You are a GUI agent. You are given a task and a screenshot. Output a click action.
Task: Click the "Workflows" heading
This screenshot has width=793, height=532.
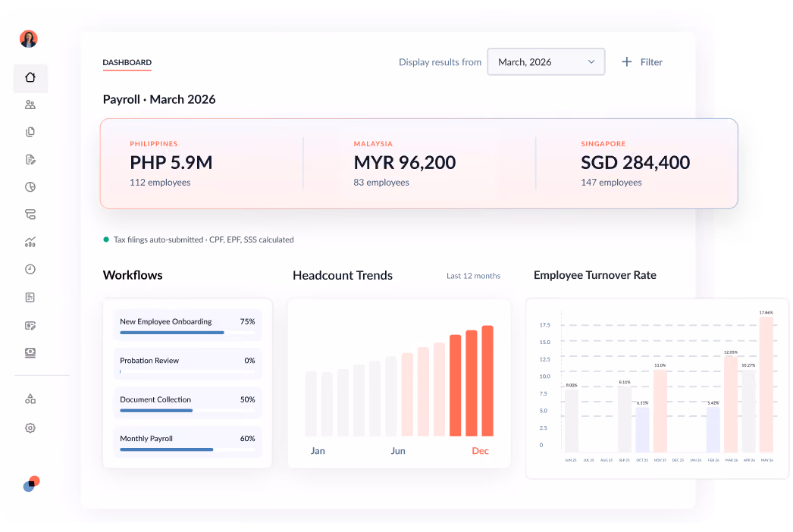click(133, 275)
